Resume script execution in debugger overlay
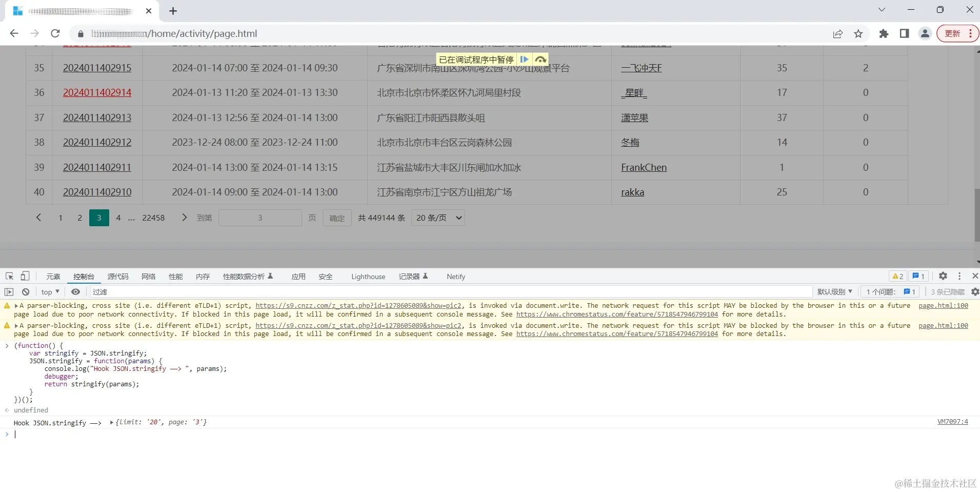The width and height of the screenshot is (980, 492). 524,60
